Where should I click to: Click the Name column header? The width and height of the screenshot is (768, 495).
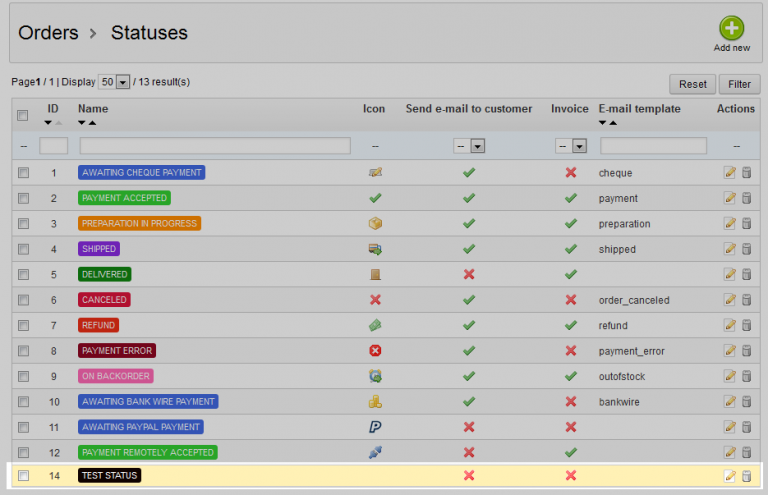[x=93, y=108]
